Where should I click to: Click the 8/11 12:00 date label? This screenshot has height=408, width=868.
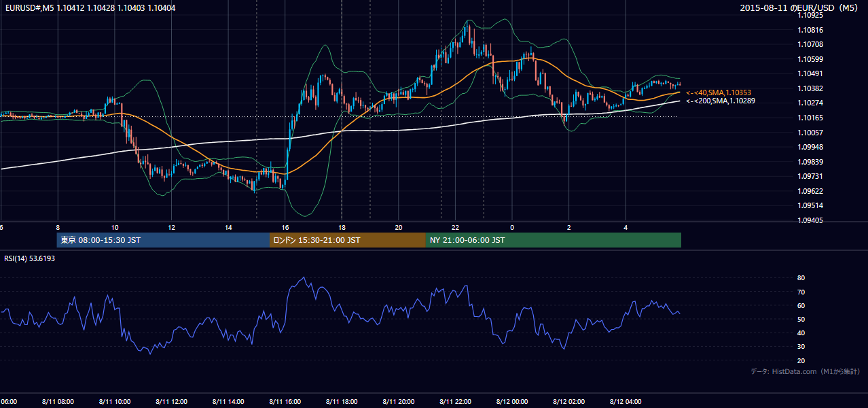171,401
